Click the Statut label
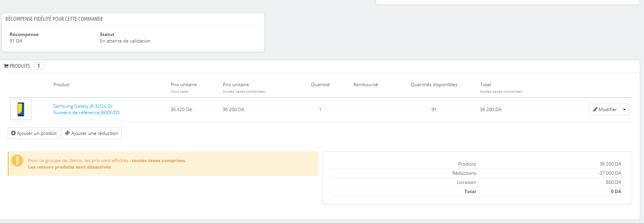Image resolution: width=644 pixels, height=223 pixels. [107, 34]
